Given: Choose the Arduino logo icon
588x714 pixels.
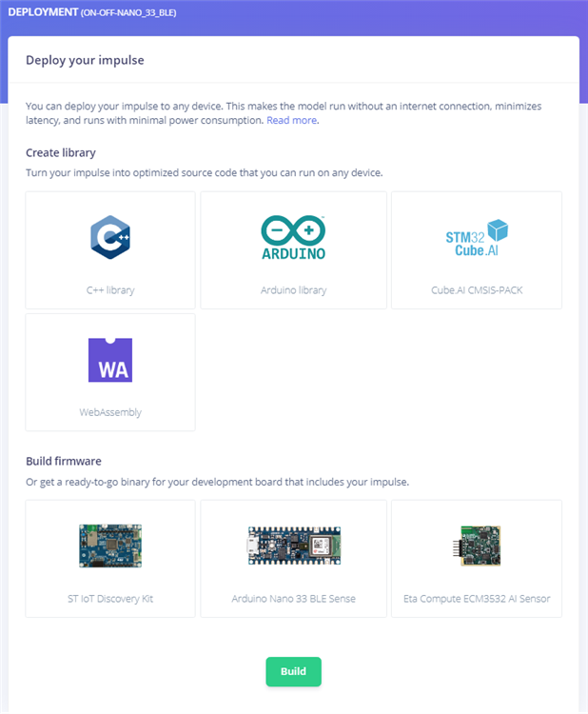Looking at the screenshot, I should [x=293, y=237].
